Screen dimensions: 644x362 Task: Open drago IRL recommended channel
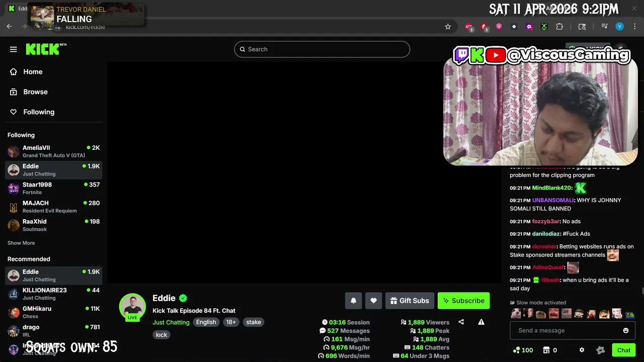coord(53,331)
